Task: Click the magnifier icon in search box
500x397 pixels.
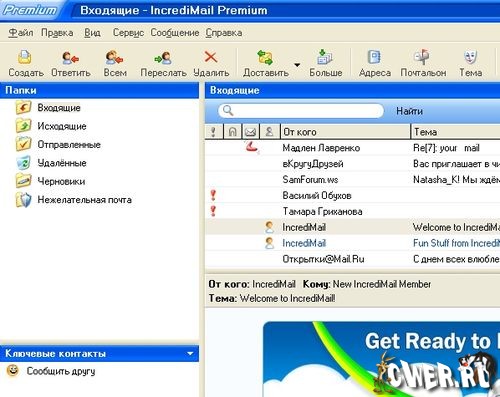Action: coord(228,110)
